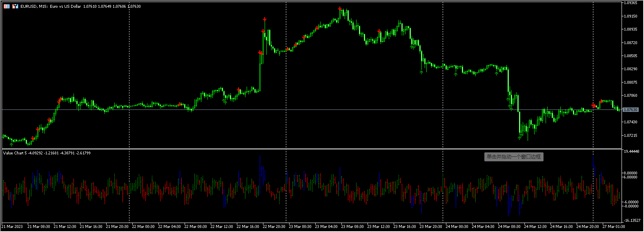This screenshot has width=644, height=232.
Task: Click the 22 Mar 20:30 time label
Action: tap(274, 227)
